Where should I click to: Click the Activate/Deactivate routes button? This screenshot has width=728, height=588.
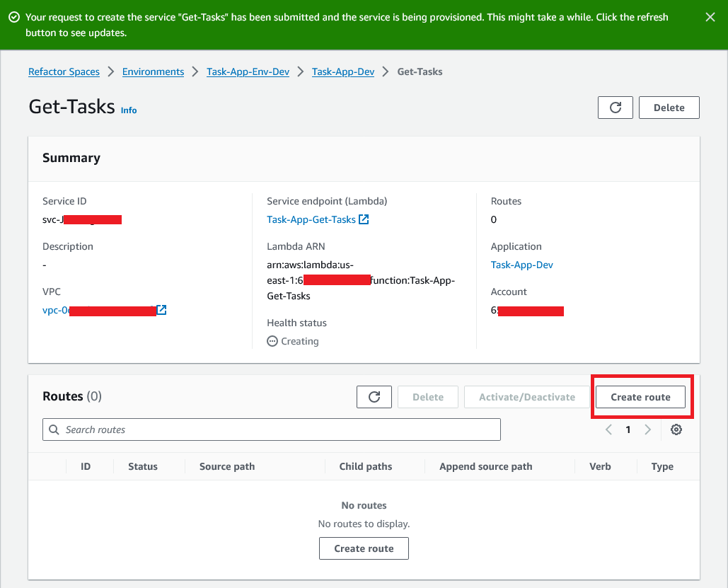[x=527, y=397]
